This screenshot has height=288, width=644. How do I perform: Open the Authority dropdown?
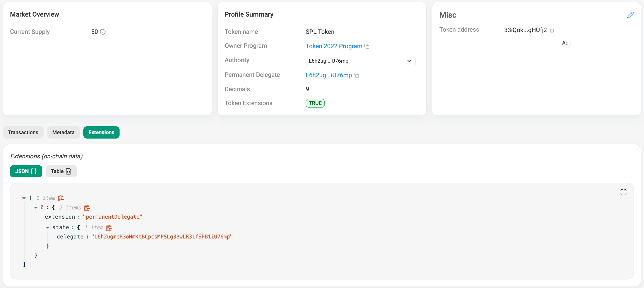pyautogui.click(x=360, y=61)
